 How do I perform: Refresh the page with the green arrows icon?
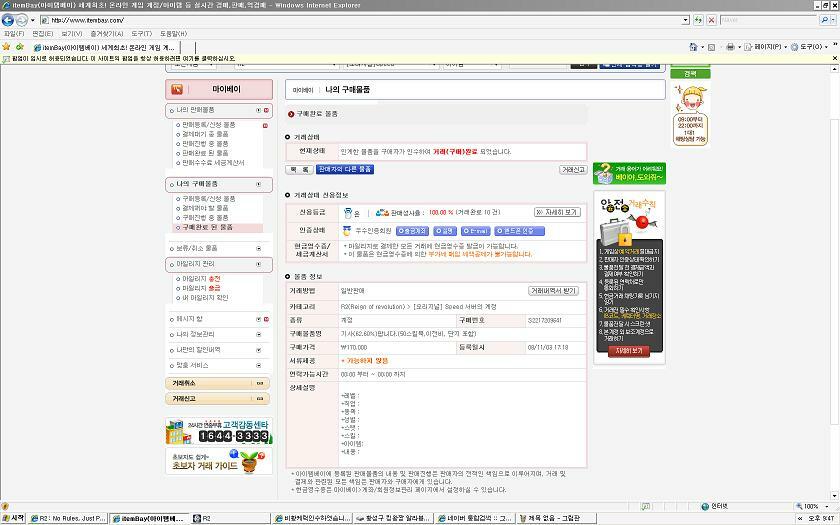[698, 20]
